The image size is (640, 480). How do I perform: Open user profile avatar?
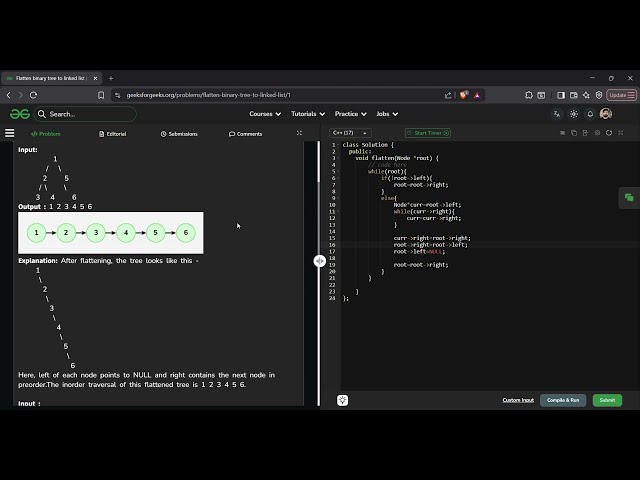click(606, 114)
